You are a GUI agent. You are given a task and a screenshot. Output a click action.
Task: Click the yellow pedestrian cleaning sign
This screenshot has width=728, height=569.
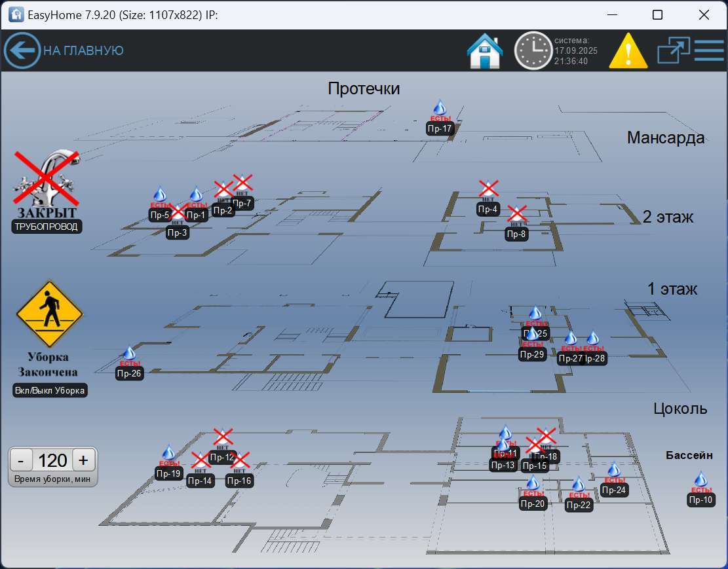tap(49, 315)
